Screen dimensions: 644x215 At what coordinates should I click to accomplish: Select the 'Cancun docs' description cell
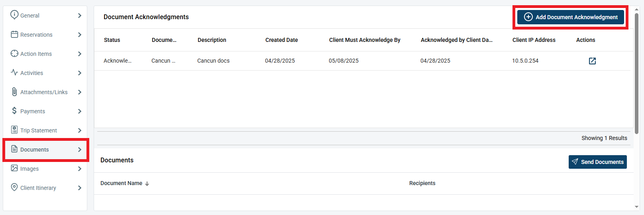[213, 61]
